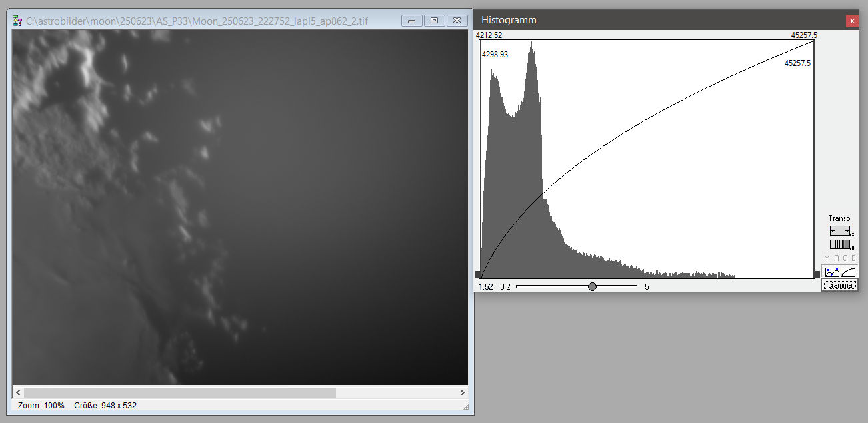Minimize the moon image window
Screen dimensions: 868x423
[x=411, y=21]
